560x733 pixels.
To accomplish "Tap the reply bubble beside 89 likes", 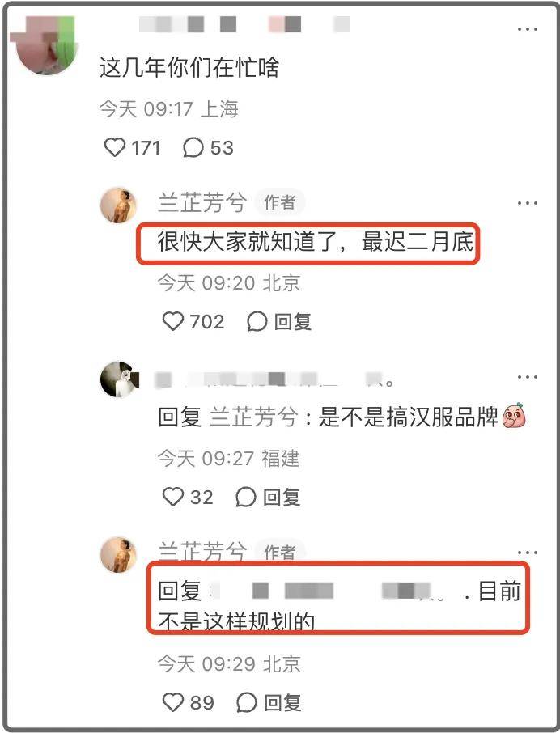I will tap(246, 702).
